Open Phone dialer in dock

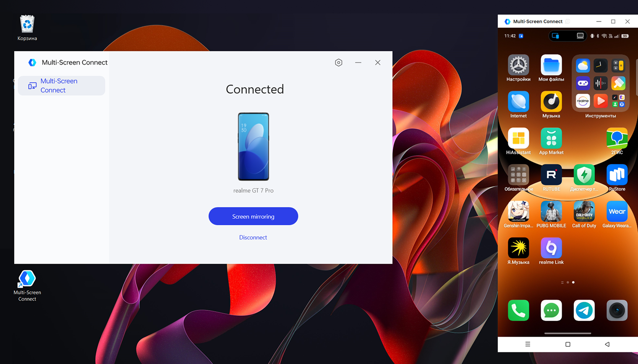518,310
